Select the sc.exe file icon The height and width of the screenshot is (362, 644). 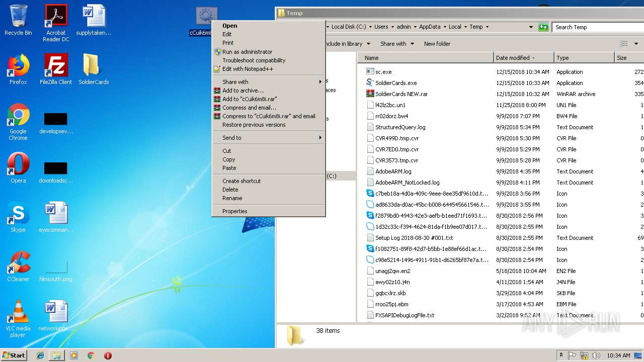click(370, 72)
